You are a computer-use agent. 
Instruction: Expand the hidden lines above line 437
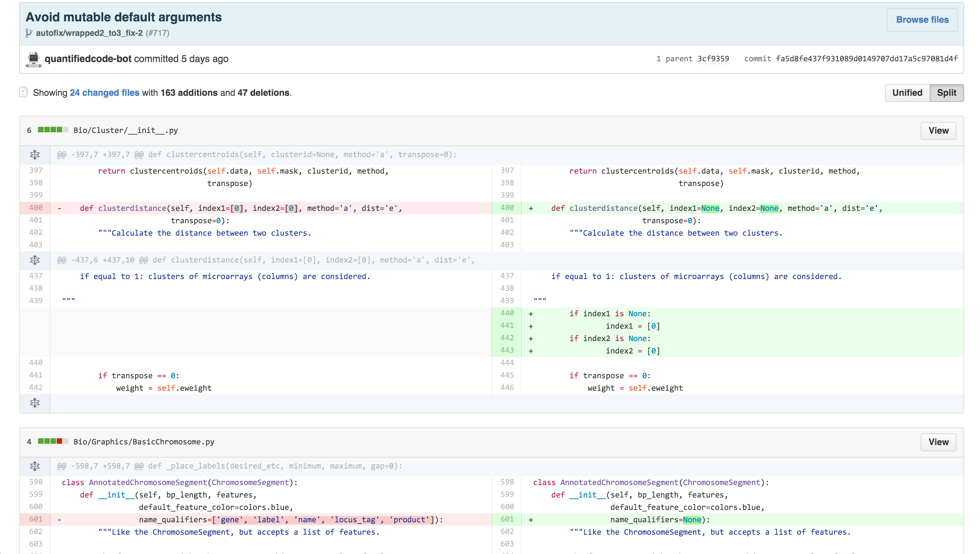34,260
